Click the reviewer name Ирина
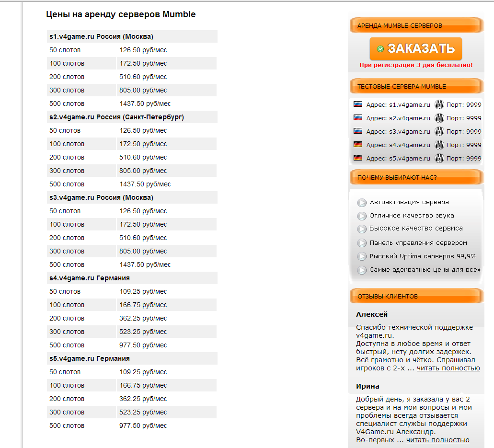The width and height of the screenshot is (494, 448). [x=368, y=386]
